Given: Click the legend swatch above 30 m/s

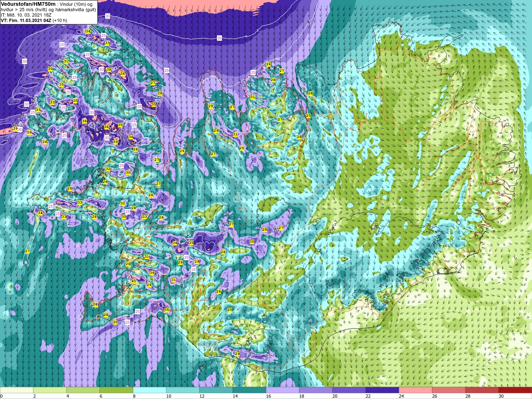Looking at the screenshot, I should (x=515, y=391).
